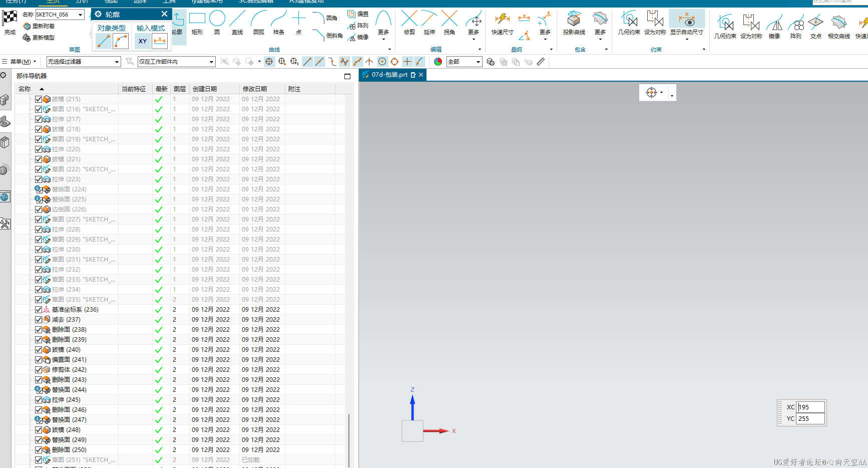Image resolution: width=868 pixels, height=468 pixels.
Task: Toggle the snap to end point icon
Action: 307,62
